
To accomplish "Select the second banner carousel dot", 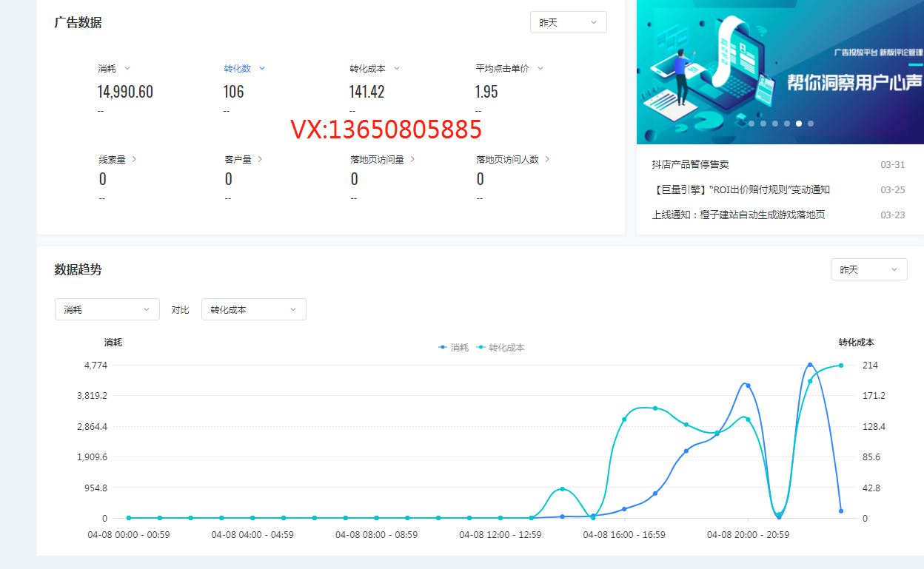I will (763, 124).
